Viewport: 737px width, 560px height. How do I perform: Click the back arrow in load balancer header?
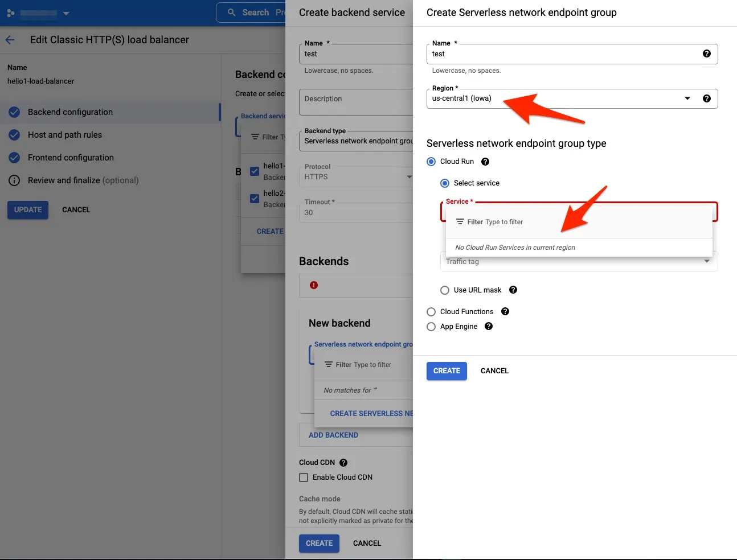point(10,40)
